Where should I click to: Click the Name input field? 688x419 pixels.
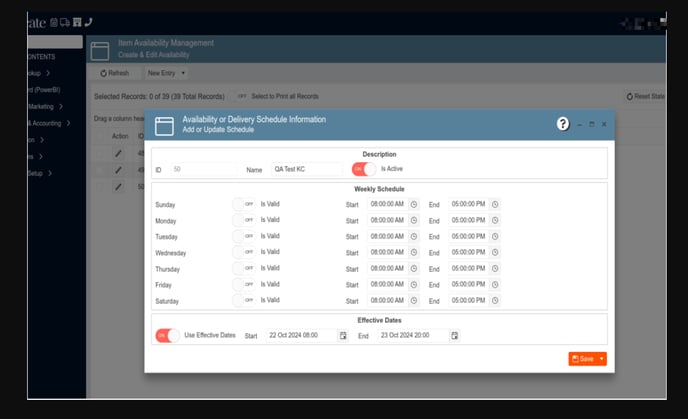pyautogui.click(x=306, y=170)
